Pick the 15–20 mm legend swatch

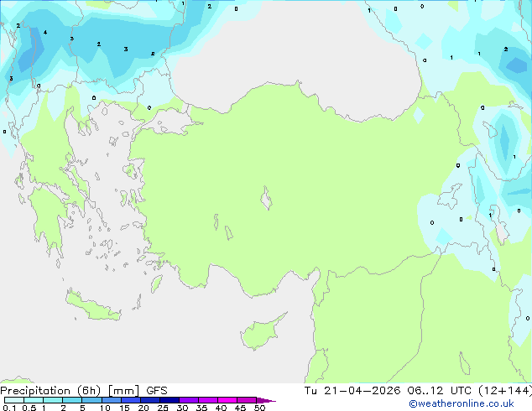[130, 400]
